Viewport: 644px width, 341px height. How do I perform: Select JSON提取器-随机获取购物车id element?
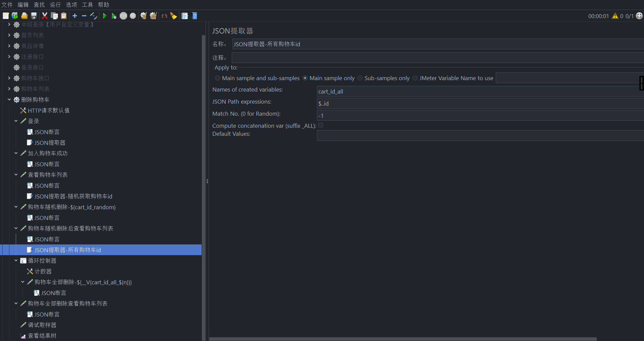tap(73, 196)
